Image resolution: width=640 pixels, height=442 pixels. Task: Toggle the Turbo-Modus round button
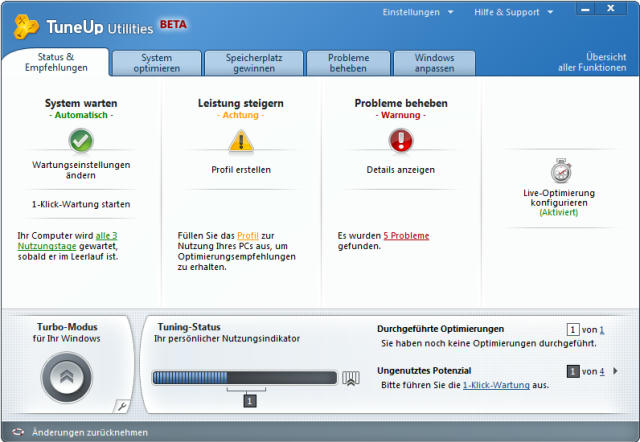pyautogui.click(x=67, y=378)
